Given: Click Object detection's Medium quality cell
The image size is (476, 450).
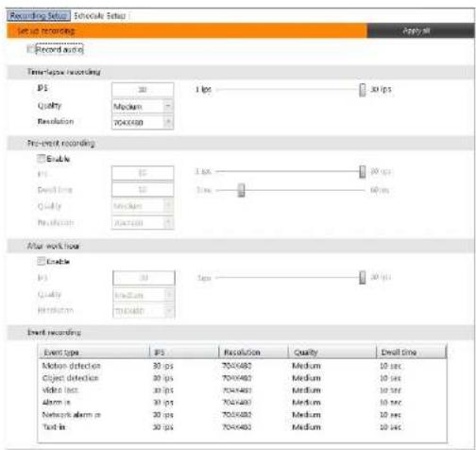Looking at the screenshot, I should [x=306, y=378].
